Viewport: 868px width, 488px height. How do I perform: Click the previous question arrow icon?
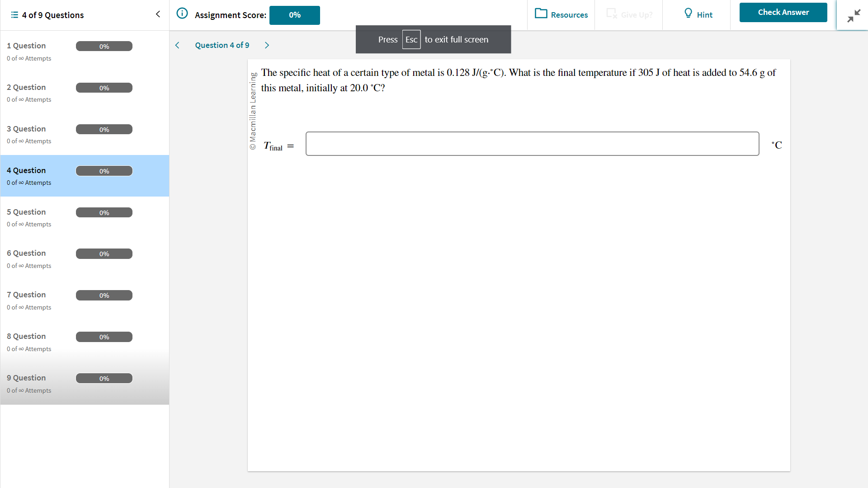click(178, 45)
